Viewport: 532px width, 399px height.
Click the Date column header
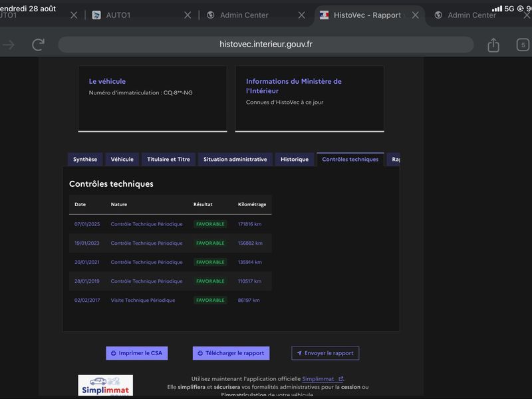coord(80,204)
